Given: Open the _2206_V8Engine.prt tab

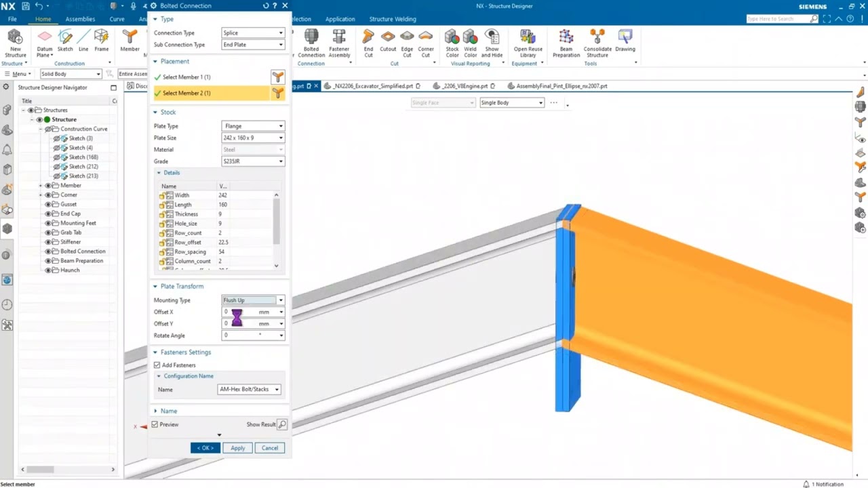Looking at the screenshot, I should pos(465,86).
